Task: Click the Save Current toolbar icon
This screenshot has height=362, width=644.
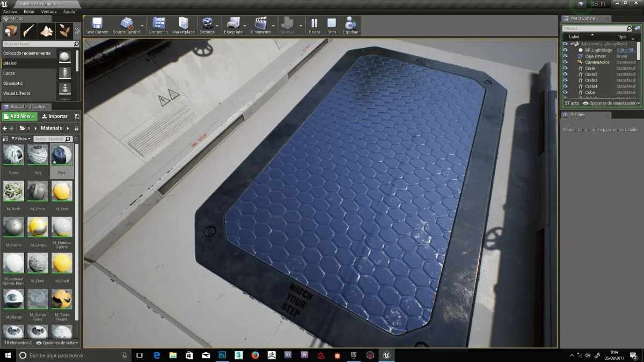Action: click(97, 25)
